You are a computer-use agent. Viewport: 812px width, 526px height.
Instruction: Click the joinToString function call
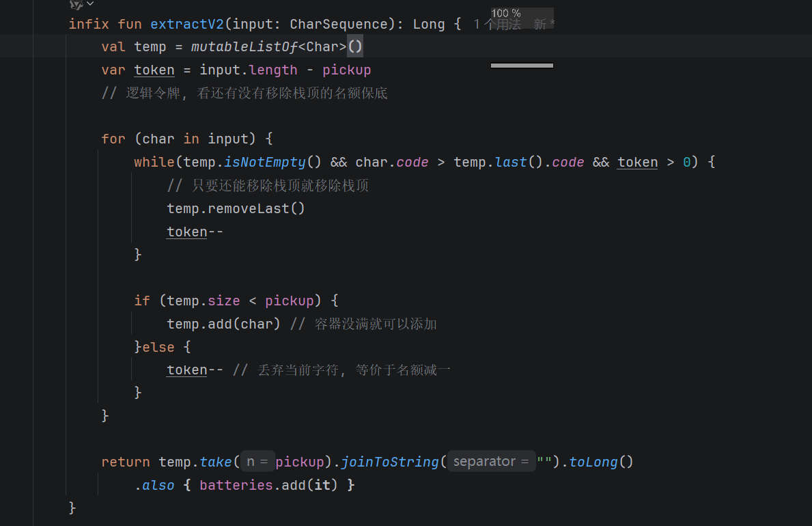(x=390, y=462)
